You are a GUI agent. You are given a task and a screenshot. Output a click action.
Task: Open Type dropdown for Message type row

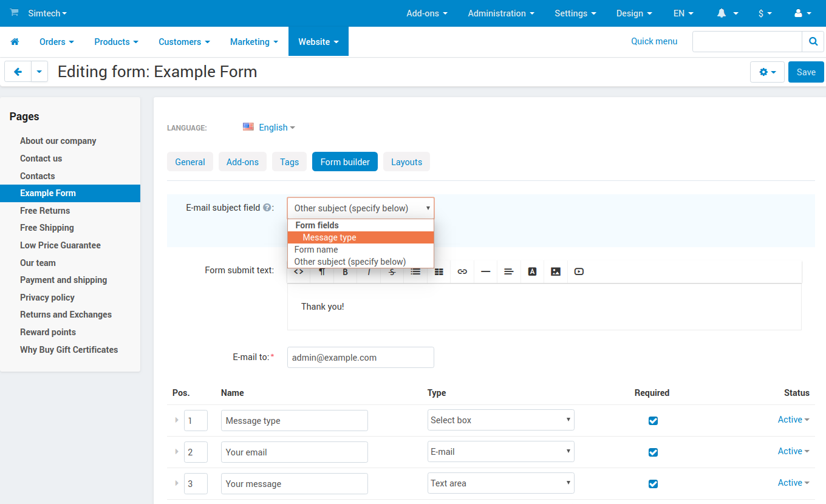point(501,420)
